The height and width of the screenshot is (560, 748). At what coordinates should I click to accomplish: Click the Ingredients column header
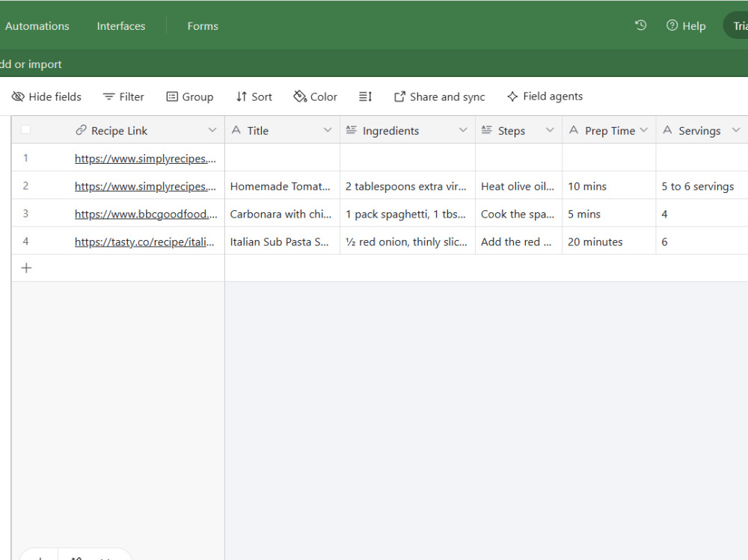pyautogui.click(x=408, y=130)
